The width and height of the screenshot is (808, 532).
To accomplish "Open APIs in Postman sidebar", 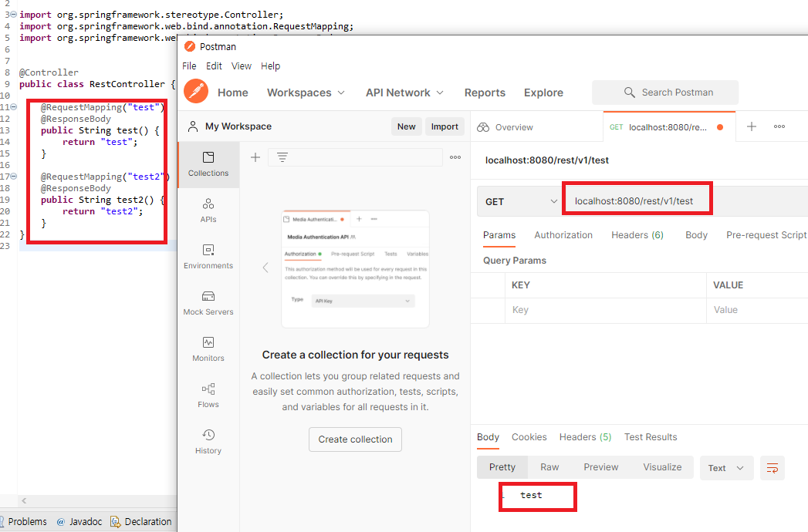I will [x=208, y=210].
